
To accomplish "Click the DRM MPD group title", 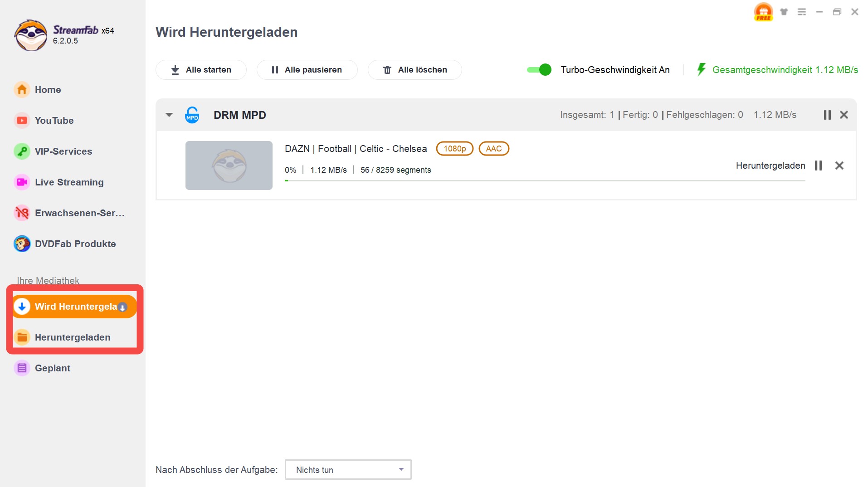I will click(x=240, y=115).
